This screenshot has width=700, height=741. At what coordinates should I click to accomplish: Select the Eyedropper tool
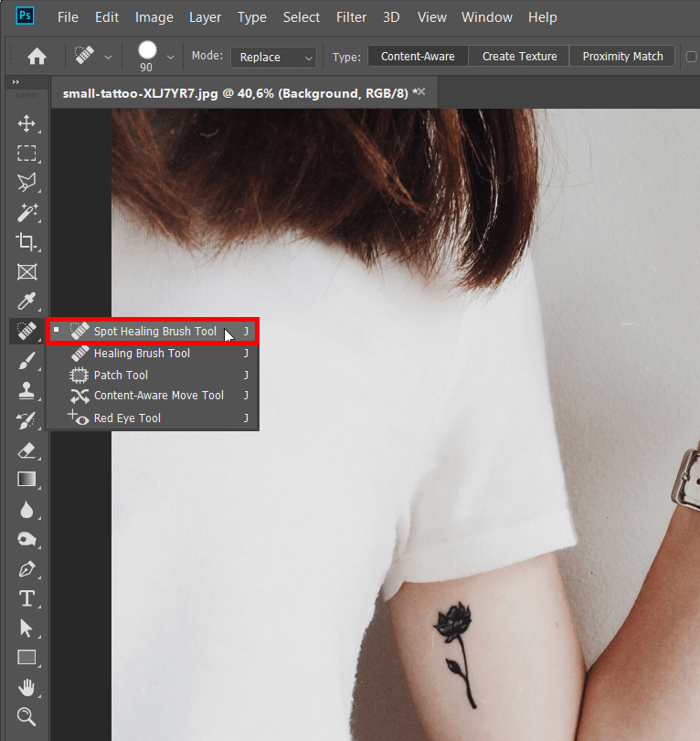click(27, 301)
